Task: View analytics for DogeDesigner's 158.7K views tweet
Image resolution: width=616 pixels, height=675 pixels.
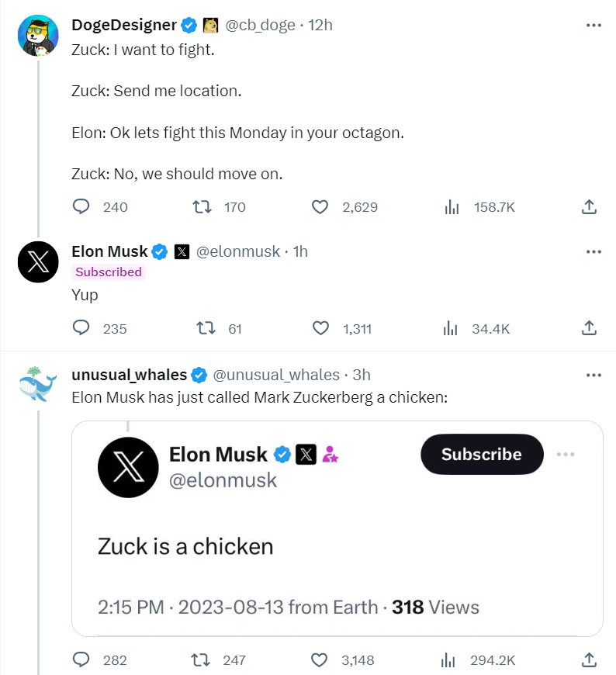Action: coord(452,207)
